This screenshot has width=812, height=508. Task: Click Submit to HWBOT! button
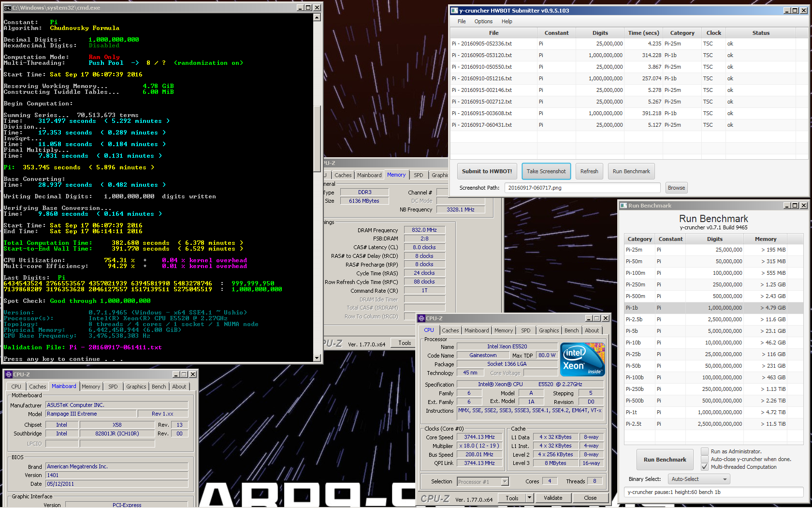pos(487,171)
